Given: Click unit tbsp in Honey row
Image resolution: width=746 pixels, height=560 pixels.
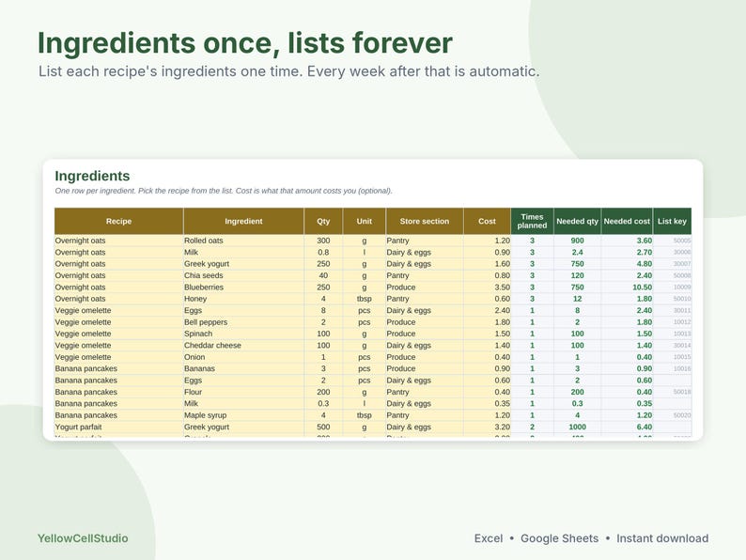Looking at the screenshot, I should 364,299.
